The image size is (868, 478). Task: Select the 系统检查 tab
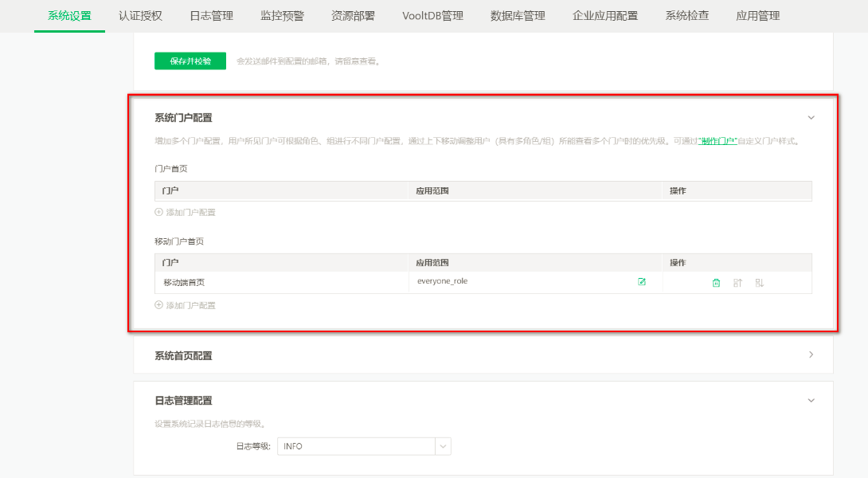pos(687,16)
